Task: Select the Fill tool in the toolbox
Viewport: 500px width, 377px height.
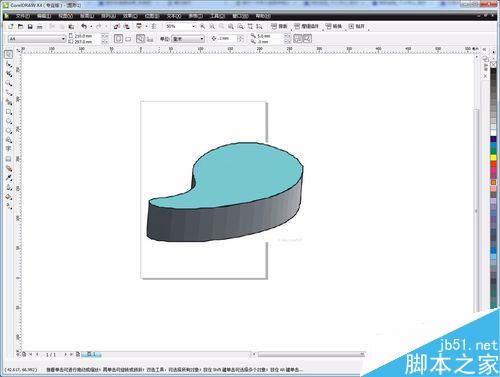Action: click(9, 197)
